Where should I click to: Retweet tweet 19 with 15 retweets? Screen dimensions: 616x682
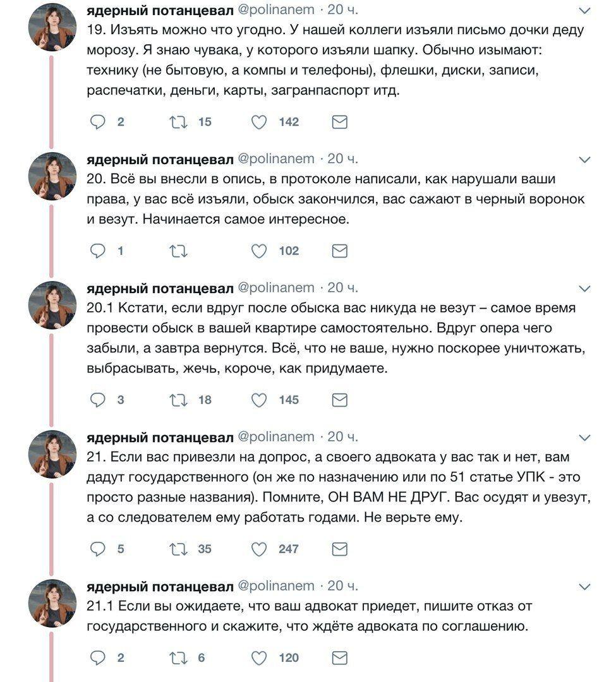(x=179, y=122)
